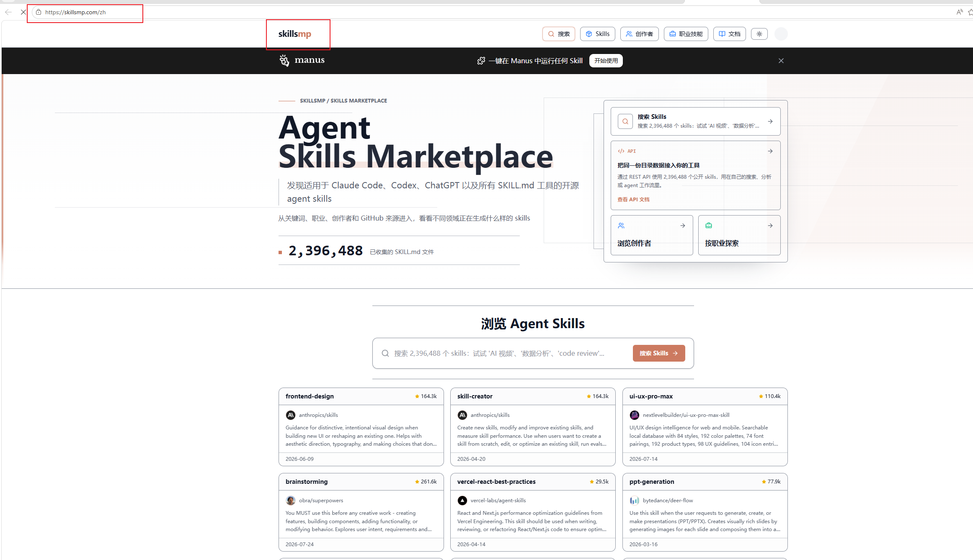The height and width of the screenshot is (560, 973).
Task: Click the orange 搜索 Skills button
Action: pyautogui.click(x=659, y=353)
